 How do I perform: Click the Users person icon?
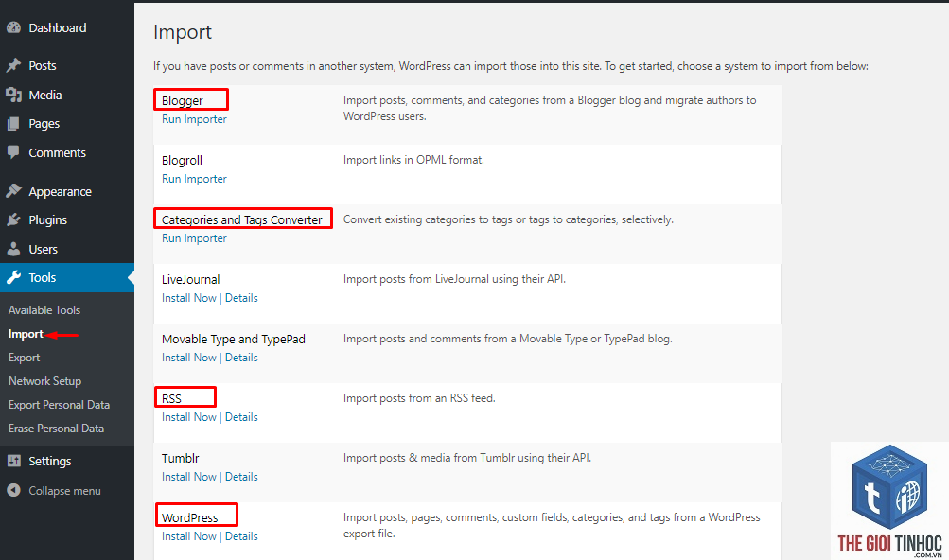(13, 249)
